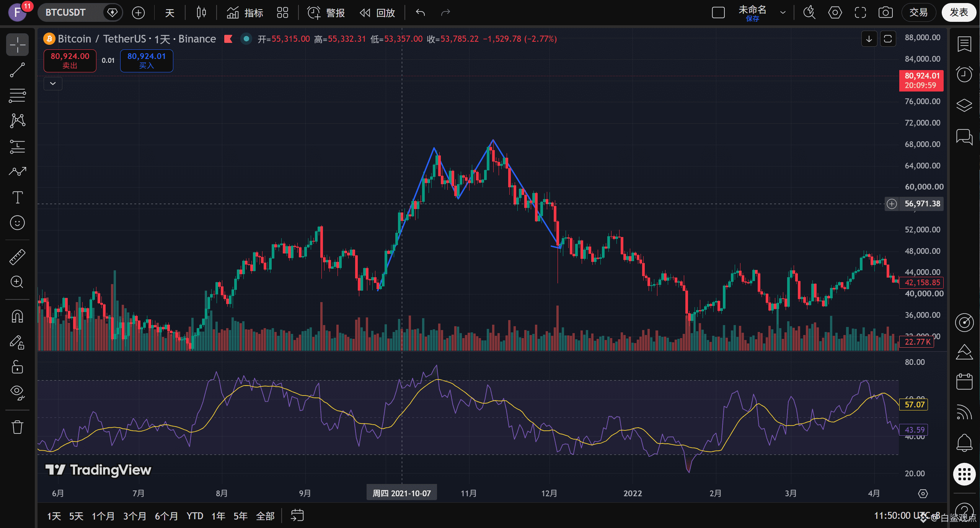Image resolution: width=980 pixels, height=528 pixels.
Task: Open the 指标 indicators menu
Action: click(x=245, y=13)
